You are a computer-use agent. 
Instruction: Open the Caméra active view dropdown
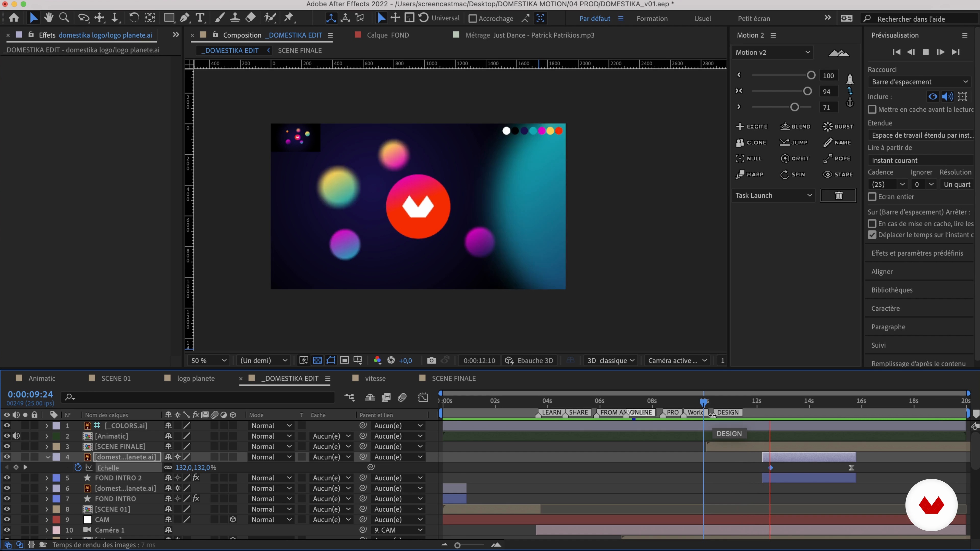pyautogui.click(x=677, y=360)
